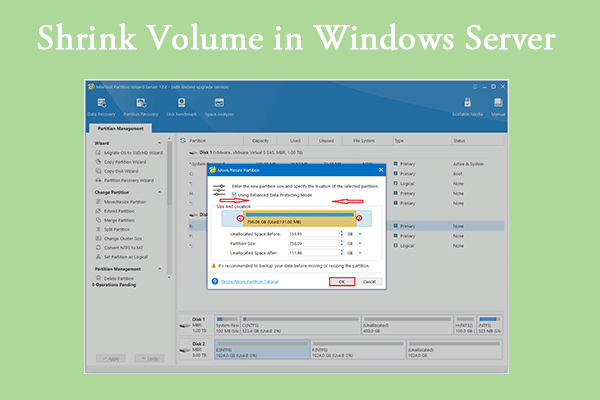Select the 1024.0 GB Unallocated block on Disk 2
This screenshot has height=400, width=600.
coord(454,349)
